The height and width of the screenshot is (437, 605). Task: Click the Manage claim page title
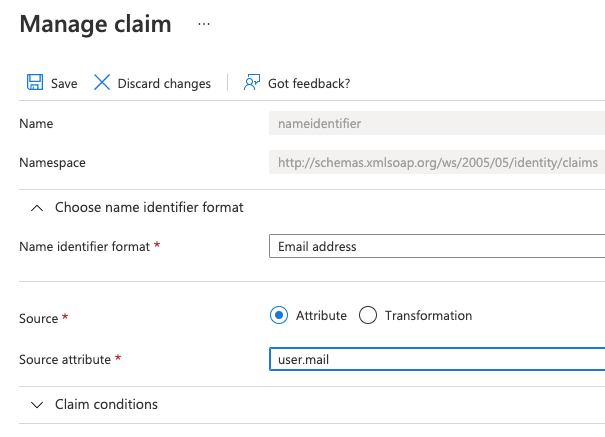96,24
